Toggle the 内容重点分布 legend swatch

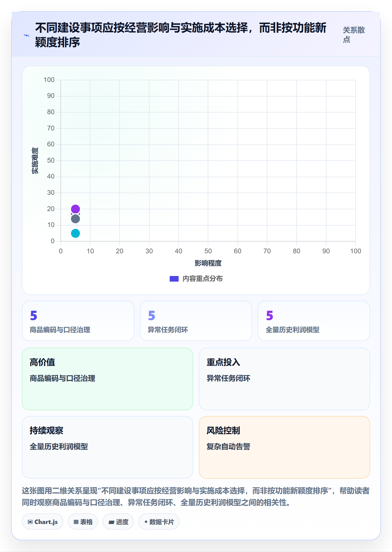pos(174,279)
